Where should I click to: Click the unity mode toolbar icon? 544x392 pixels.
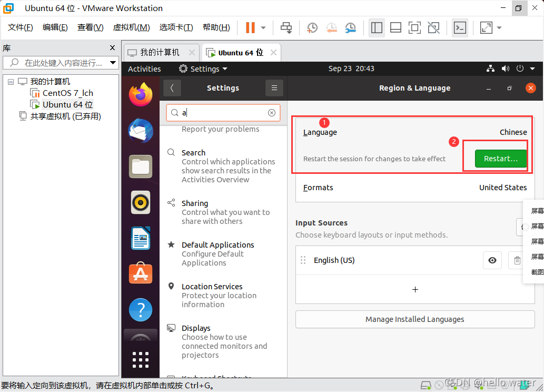point(434,28)
